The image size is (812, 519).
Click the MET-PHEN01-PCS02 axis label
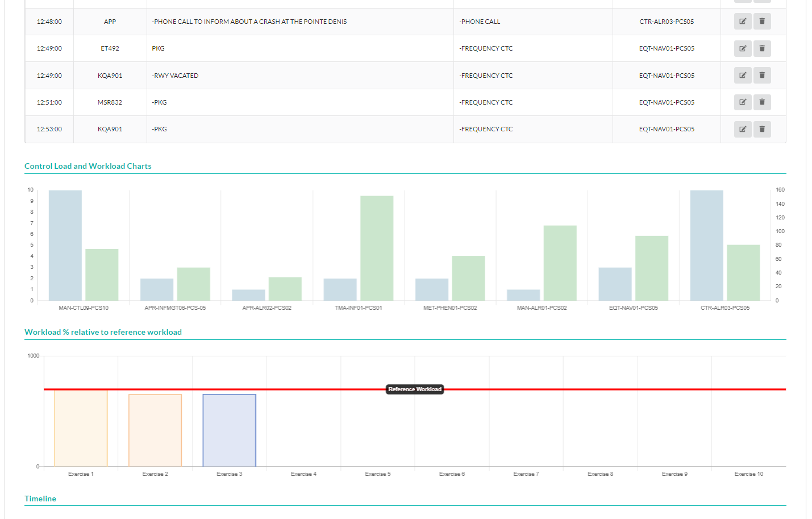[450, 308]
